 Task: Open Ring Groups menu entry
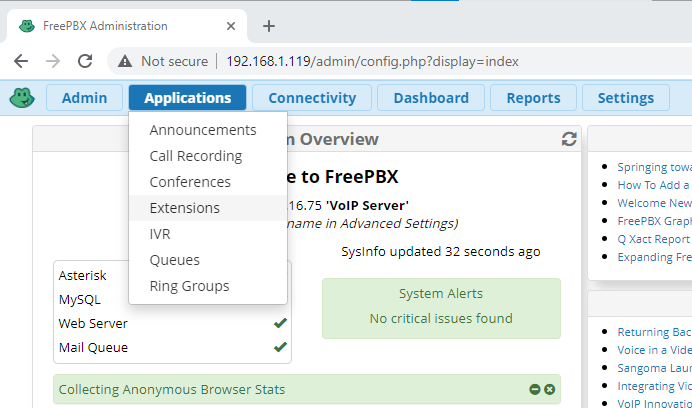click(208, 286)
